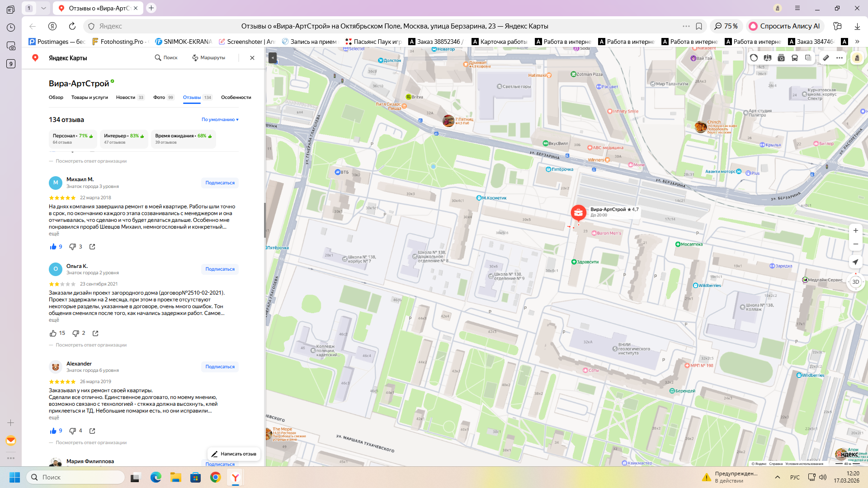
Task: Like Ольга К.'s review
Action: point(53,333)
